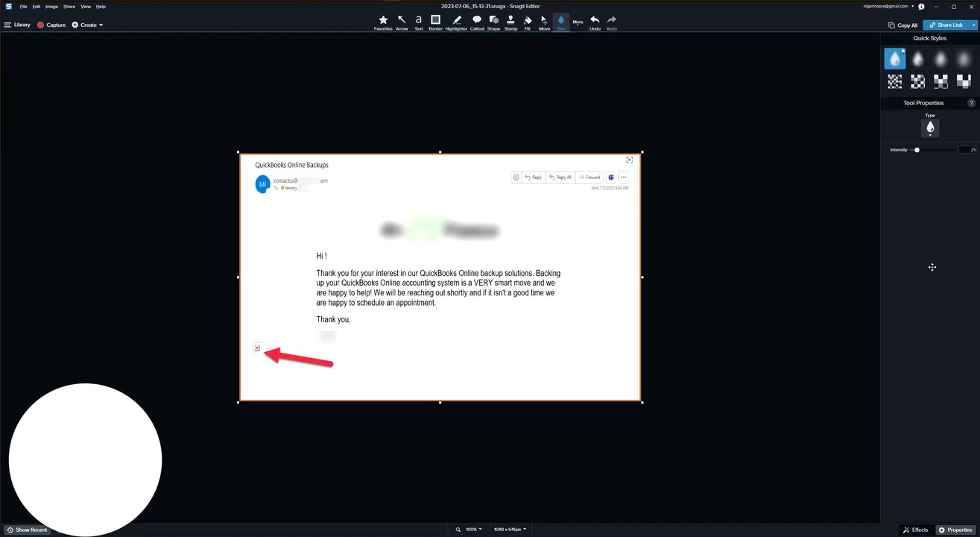Open the Edit menu
Viewport: 980px width, 537px height.
pyautogui.click(x=36, y=6)
